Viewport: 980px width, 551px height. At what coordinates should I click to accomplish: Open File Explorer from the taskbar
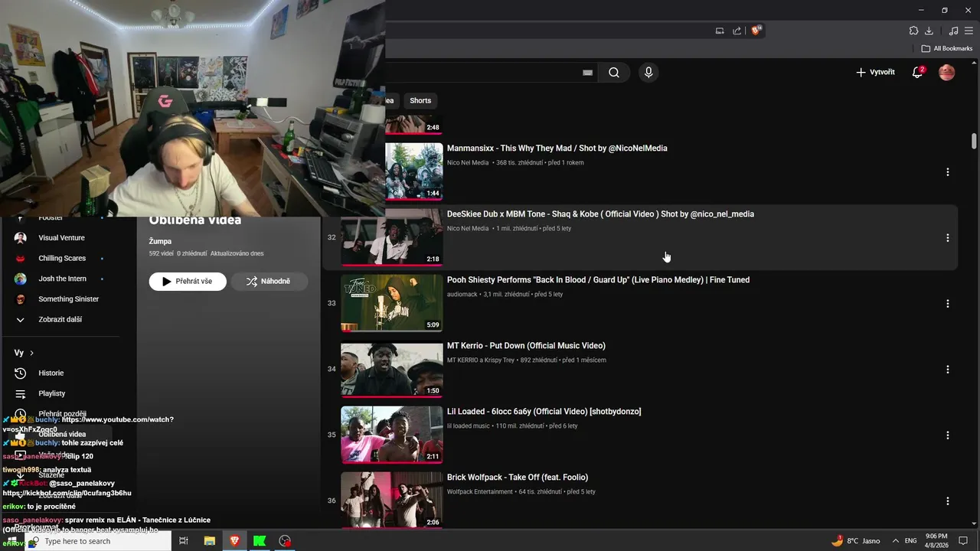[x=209, y=541]
